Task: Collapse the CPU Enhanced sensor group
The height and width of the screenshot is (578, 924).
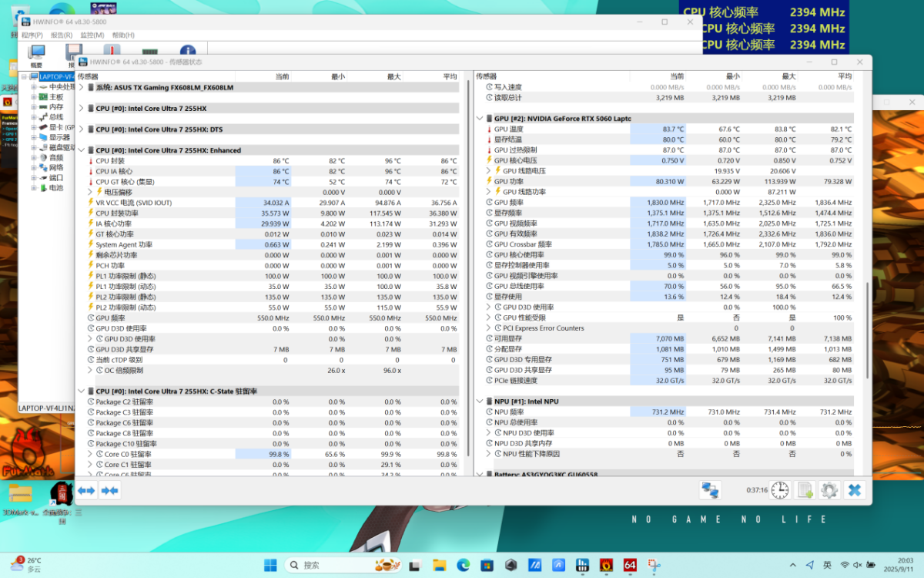Action: click(82, 151)
